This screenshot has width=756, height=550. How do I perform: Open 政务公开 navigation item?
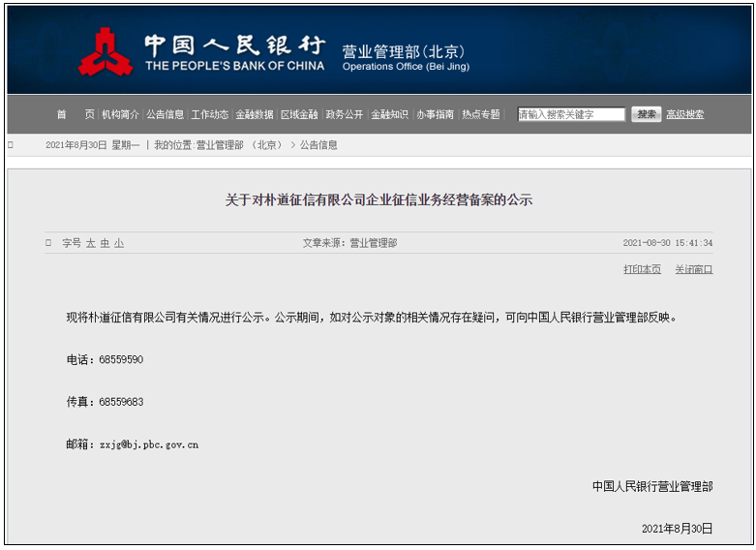pos(345,114)
